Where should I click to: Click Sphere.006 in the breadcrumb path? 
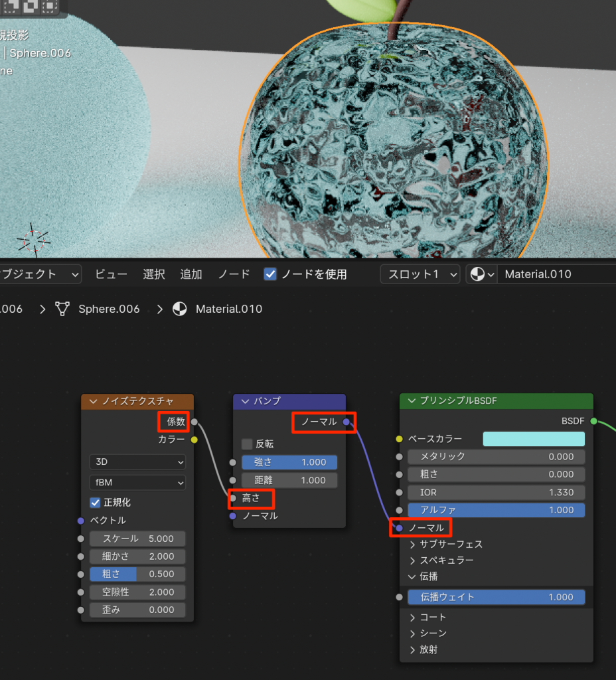tap(109, 309)
